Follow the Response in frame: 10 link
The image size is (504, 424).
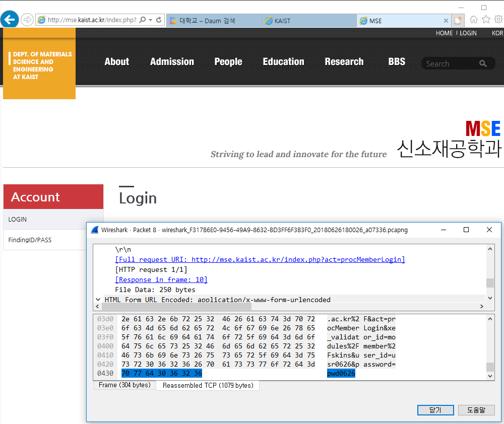click(x=161, y=280)
